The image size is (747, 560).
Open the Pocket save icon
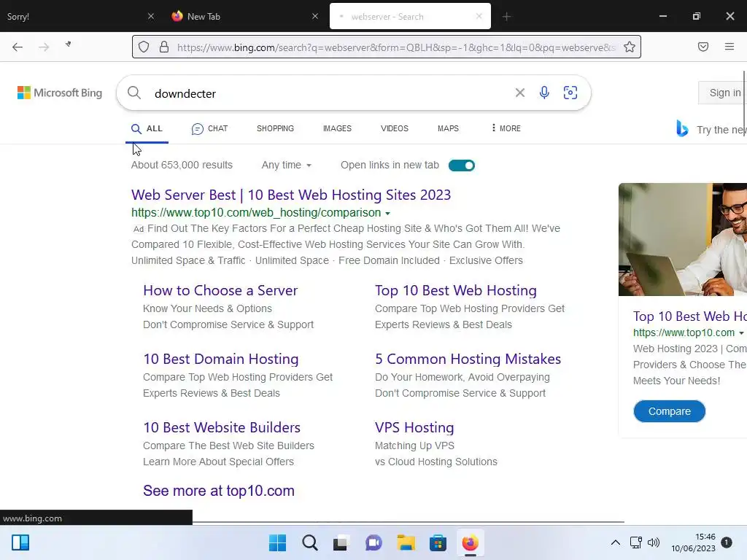tap(703, 47)
